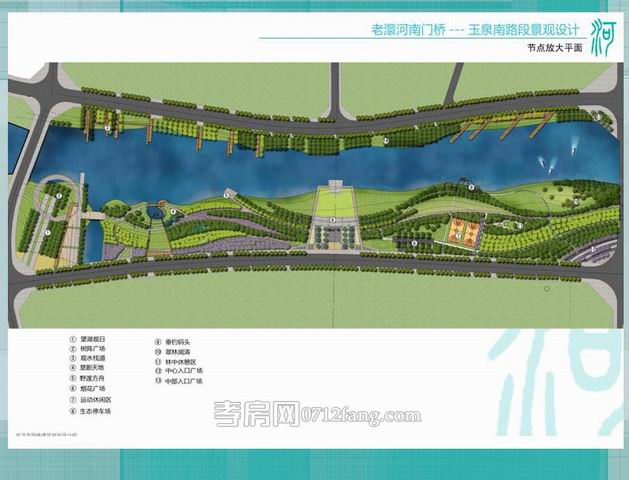Click the central square plaza by the river
Viewport: 629px width, 480px height.
(334, 209)
